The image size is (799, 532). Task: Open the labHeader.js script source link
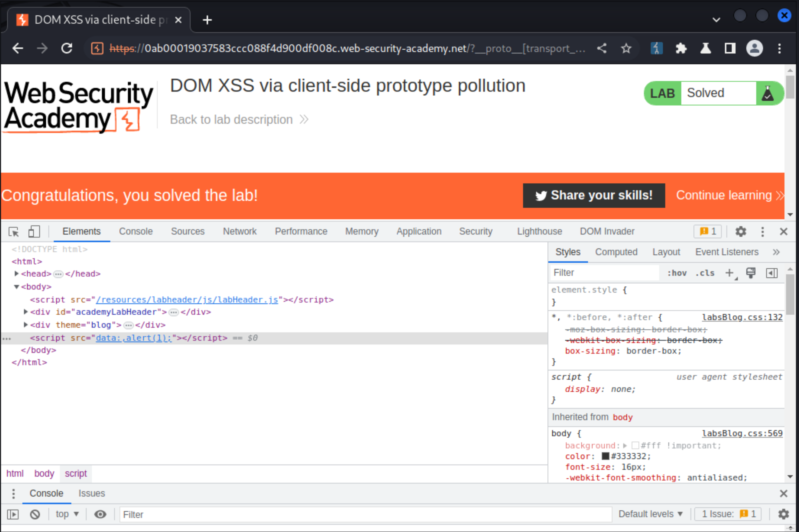187,300
